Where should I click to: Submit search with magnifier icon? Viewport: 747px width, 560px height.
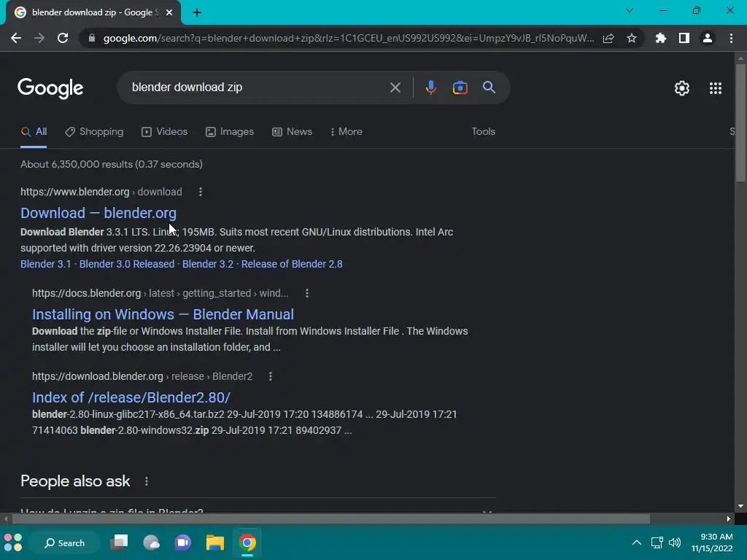489,87
